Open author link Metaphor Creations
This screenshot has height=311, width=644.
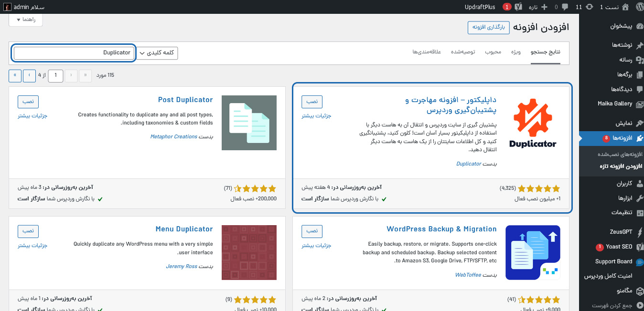pos(173,136)
